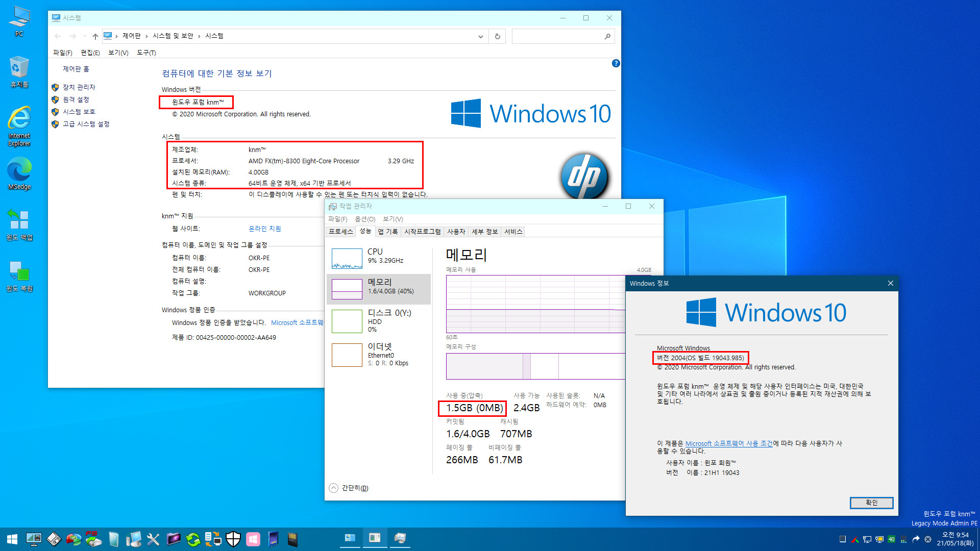Go to 제어판 홈 link
The height and width of the screenshot is (551, 980).
76,69
